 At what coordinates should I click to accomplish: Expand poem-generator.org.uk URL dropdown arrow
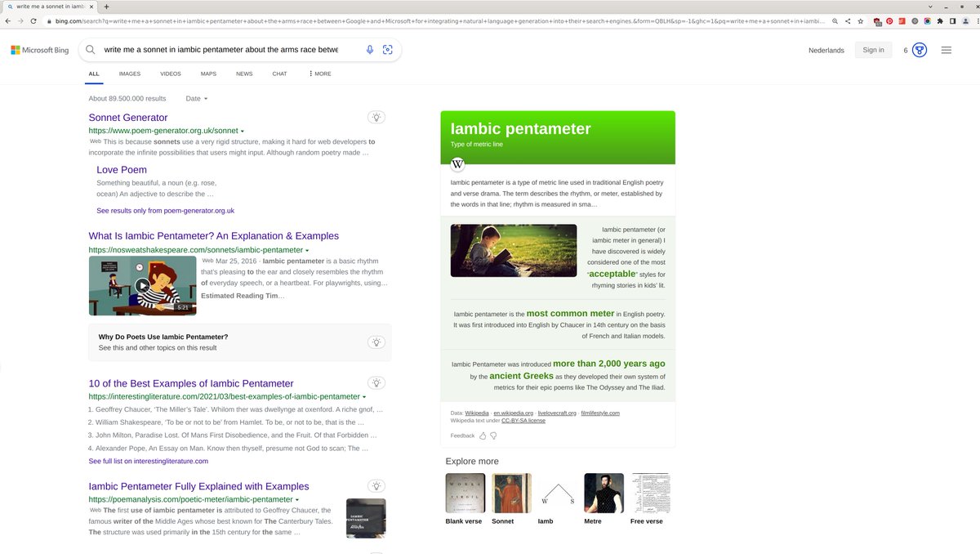pos(243,132)
